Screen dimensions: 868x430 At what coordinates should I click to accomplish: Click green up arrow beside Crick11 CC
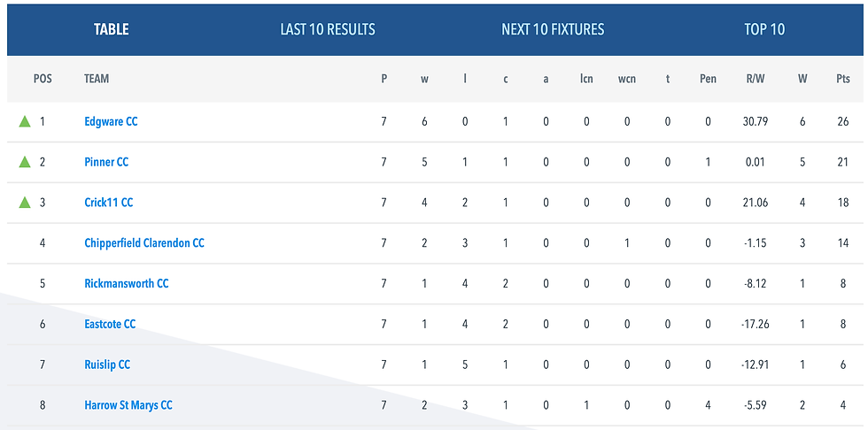pyautogui.click(x=25, y=203)
